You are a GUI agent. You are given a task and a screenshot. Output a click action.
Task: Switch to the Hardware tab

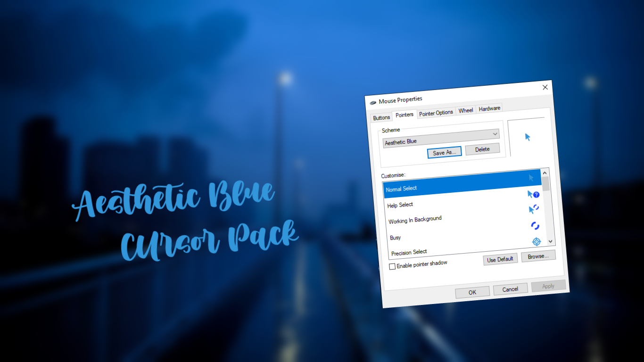click(489, 108)
